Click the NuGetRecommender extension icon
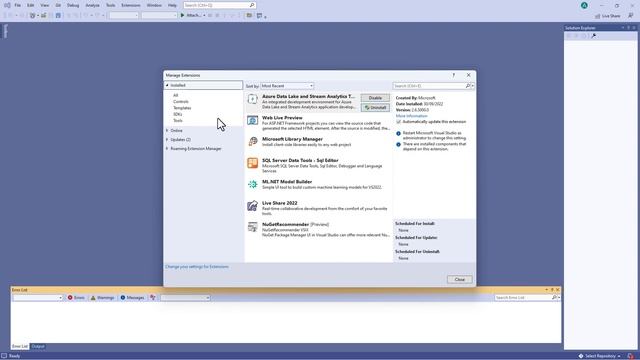 click(253, 227)
